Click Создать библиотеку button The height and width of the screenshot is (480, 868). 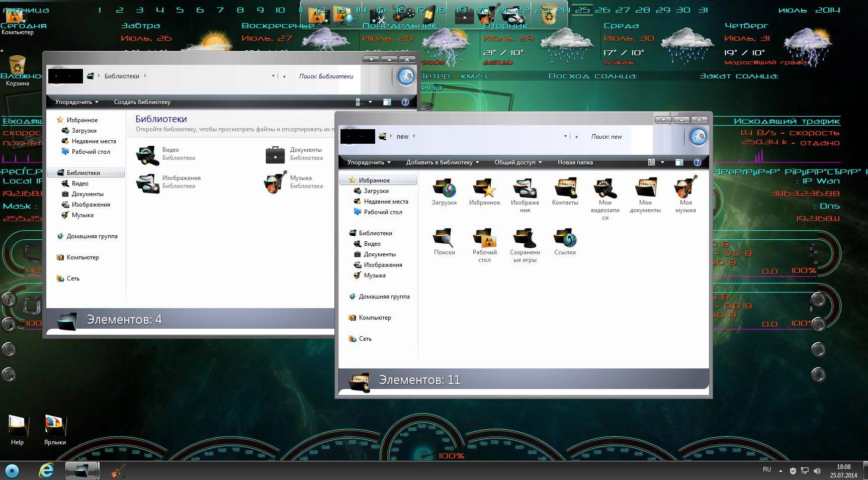tap(142, 102)
